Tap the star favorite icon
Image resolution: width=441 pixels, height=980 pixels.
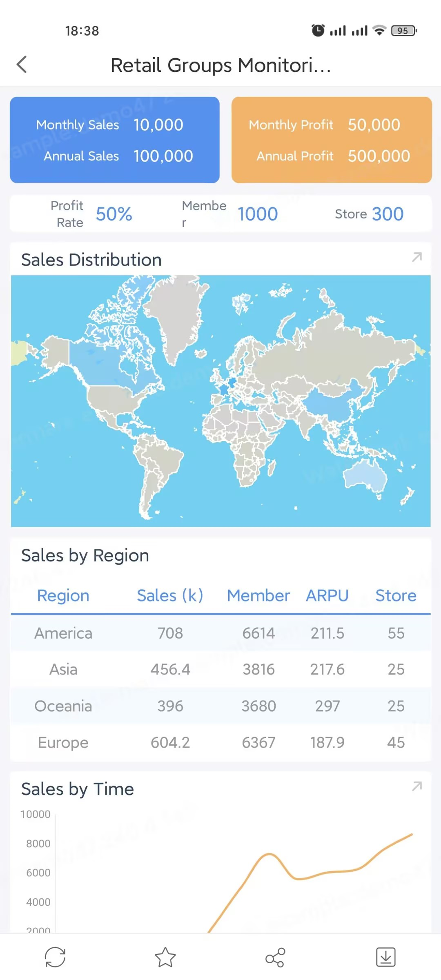coord(165,957)
